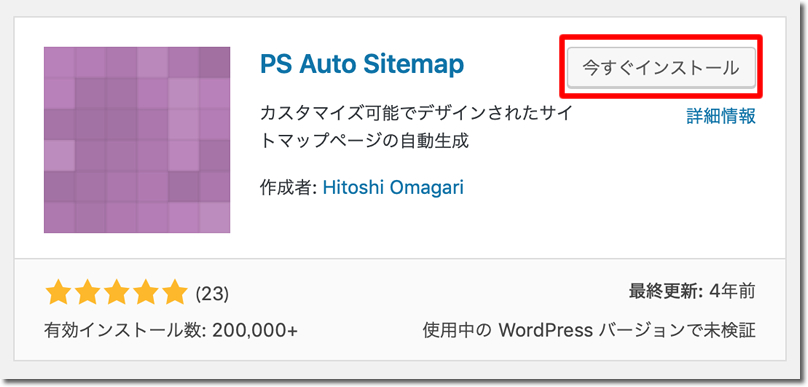This screenshot has width=808, height=387.
Task: Open the PS Auto Sitemap plugin title
Action: click(x=362, y=64)
